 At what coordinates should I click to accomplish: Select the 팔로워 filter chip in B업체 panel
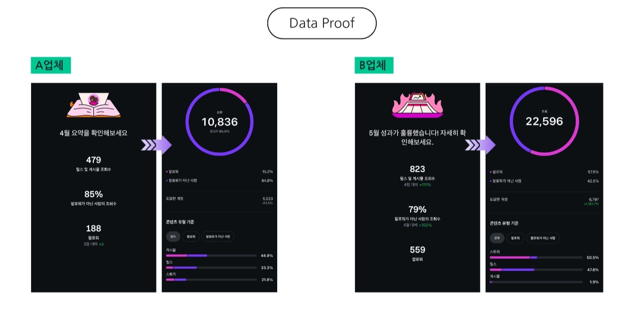tap(515, 238)
